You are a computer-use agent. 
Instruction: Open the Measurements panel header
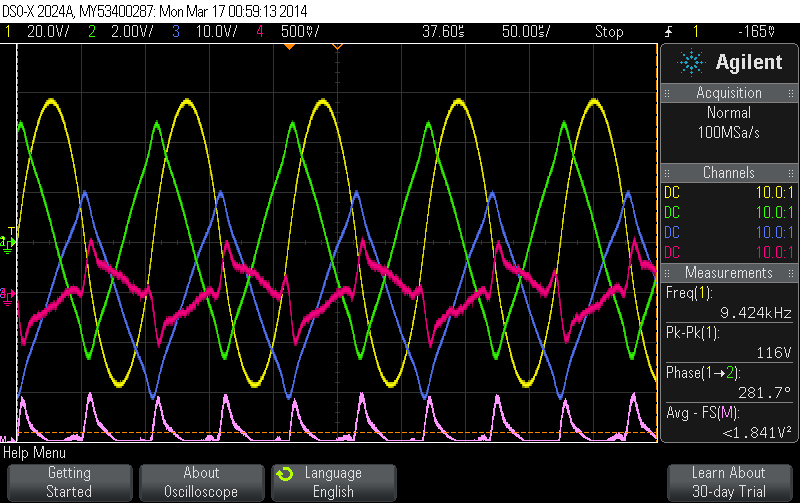pyautogui.click(x=729, y=273)
